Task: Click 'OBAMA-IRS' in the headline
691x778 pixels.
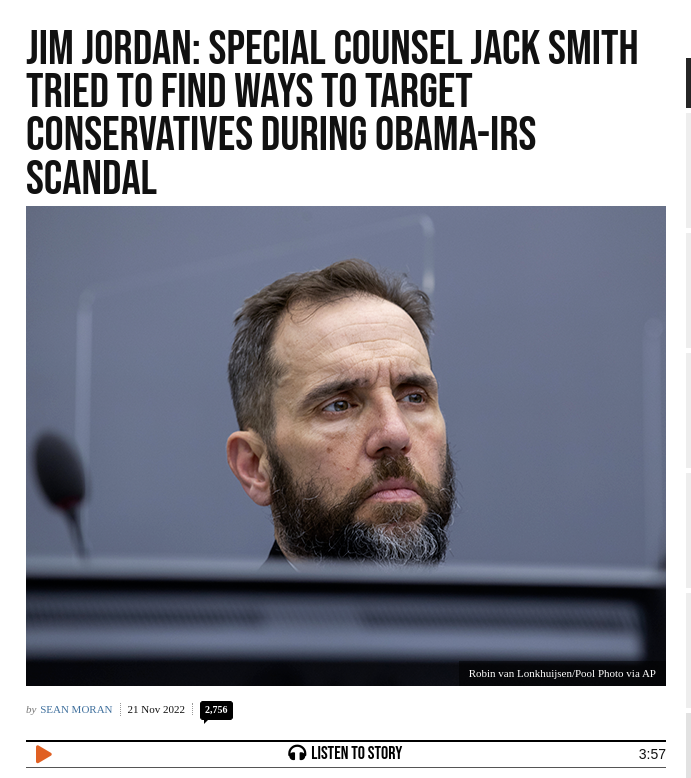Action: tap(455, 134)
